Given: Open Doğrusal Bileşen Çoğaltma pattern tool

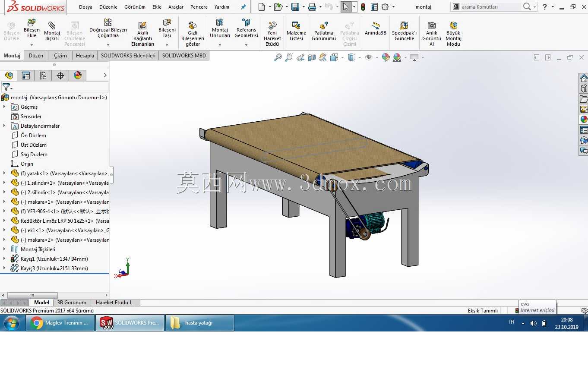Looking at the screenshot, I should [x=108, y=28].
